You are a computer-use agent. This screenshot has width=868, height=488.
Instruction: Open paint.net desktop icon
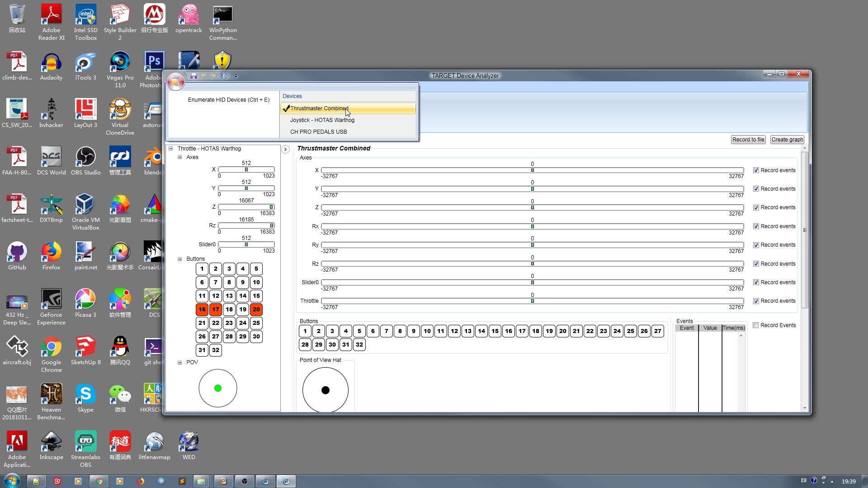(x=86, y=256)
